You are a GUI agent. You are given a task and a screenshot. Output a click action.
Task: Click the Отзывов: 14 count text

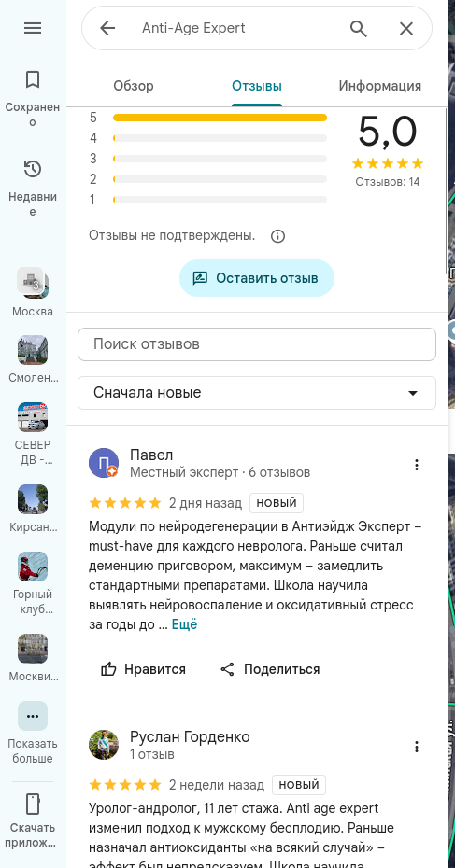click(388, 182)
